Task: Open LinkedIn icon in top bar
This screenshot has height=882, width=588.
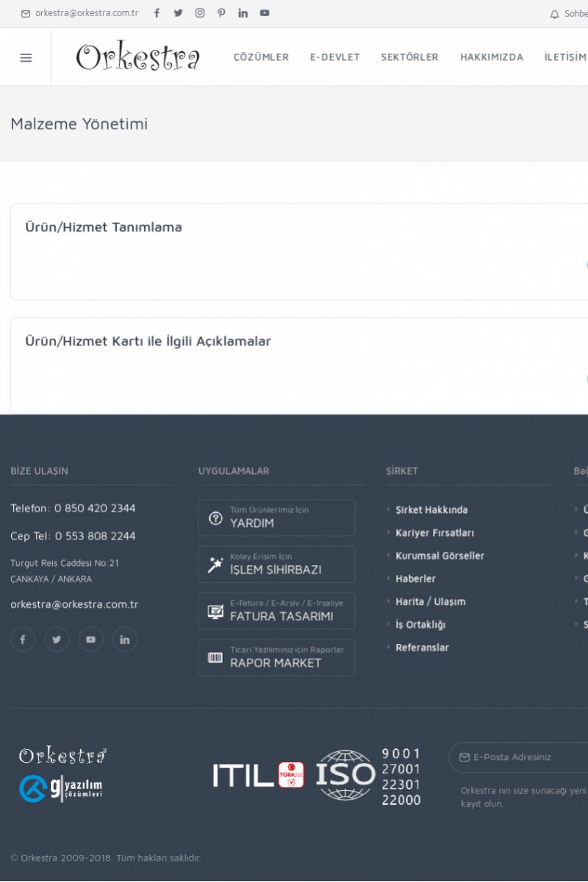Action: (243, 13)
